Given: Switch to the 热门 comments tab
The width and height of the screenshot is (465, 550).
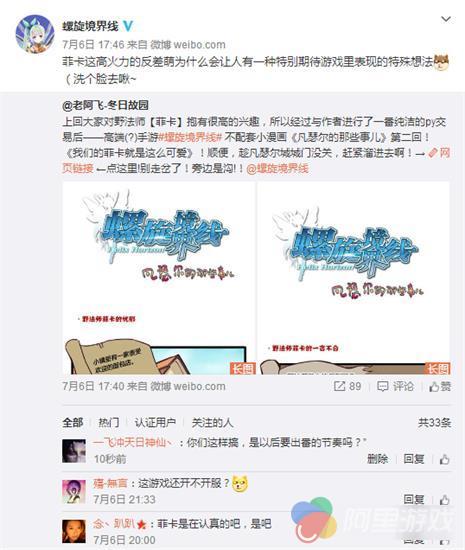Looking at the screenshot, I should click(x=109, y=422).
